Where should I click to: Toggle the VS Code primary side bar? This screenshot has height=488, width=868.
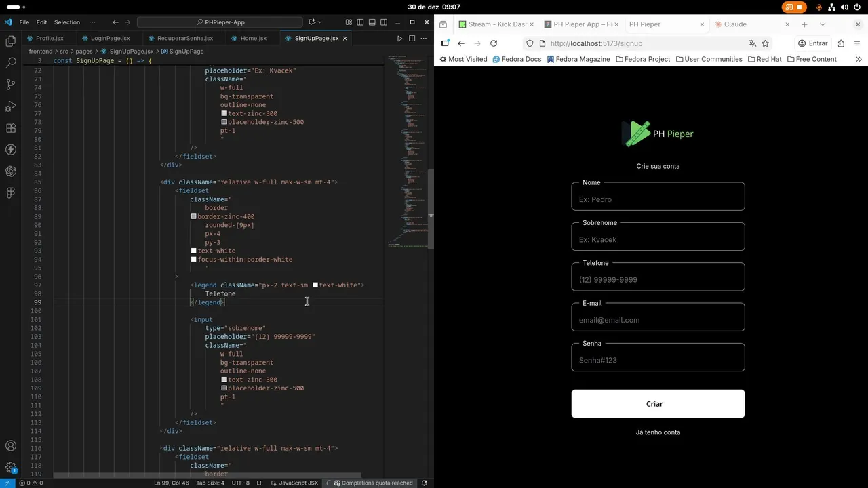coord(359,22)
